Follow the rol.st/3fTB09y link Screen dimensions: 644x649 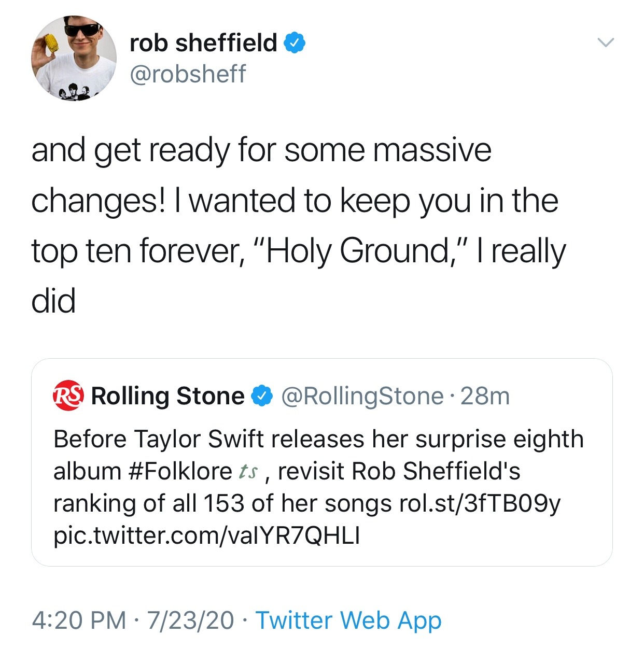click(x=480, y=503)
